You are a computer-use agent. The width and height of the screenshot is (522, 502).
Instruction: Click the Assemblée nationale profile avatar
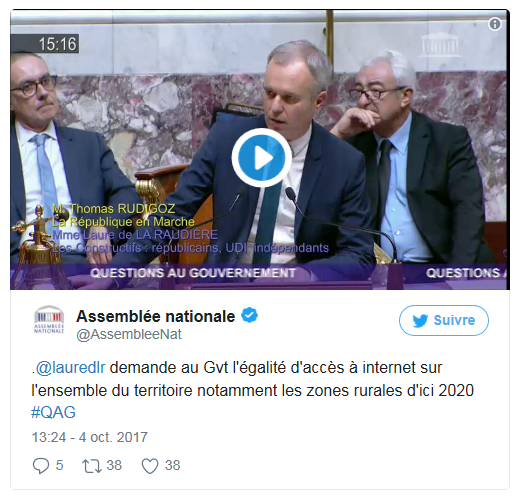click(x=49, y=319)
